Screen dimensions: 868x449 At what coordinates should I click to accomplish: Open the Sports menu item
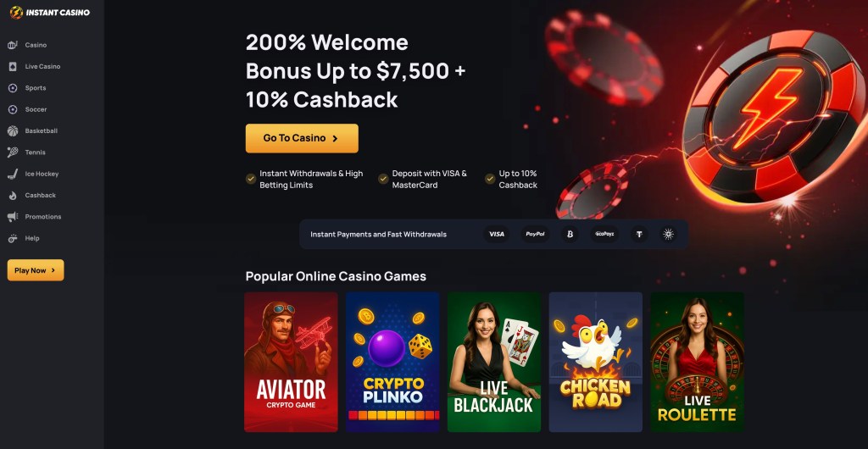(36, 88)
